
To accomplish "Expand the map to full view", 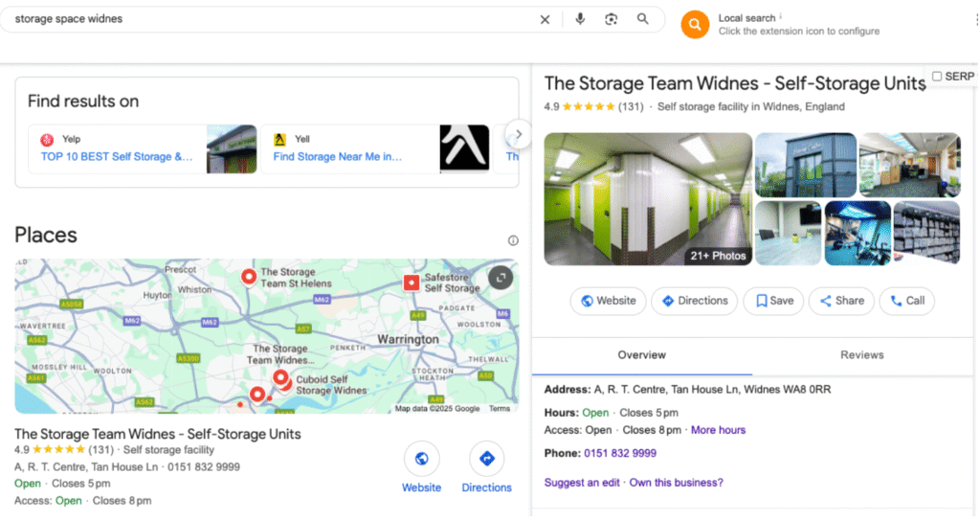I will pos(501,277).
